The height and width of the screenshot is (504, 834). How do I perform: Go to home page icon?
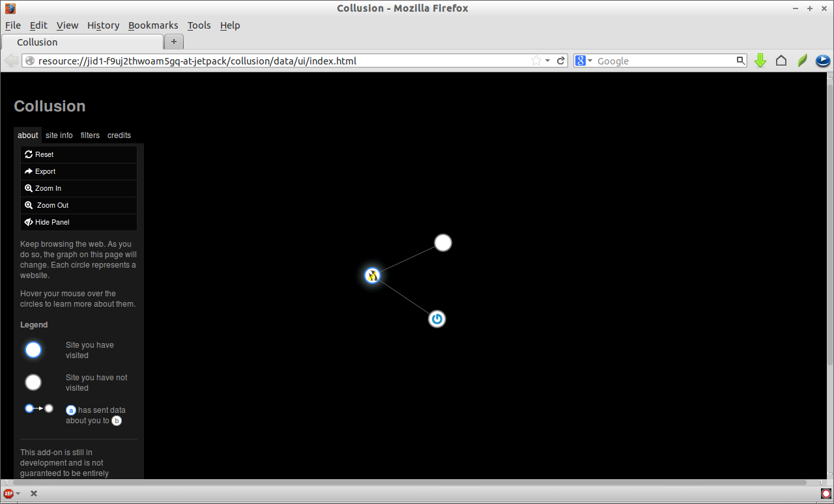pyautogui.click(x=781, y=61)
